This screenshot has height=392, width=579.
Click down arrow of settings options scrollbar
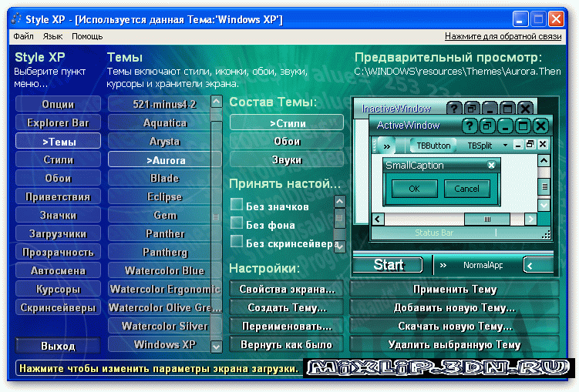(340, 246)
